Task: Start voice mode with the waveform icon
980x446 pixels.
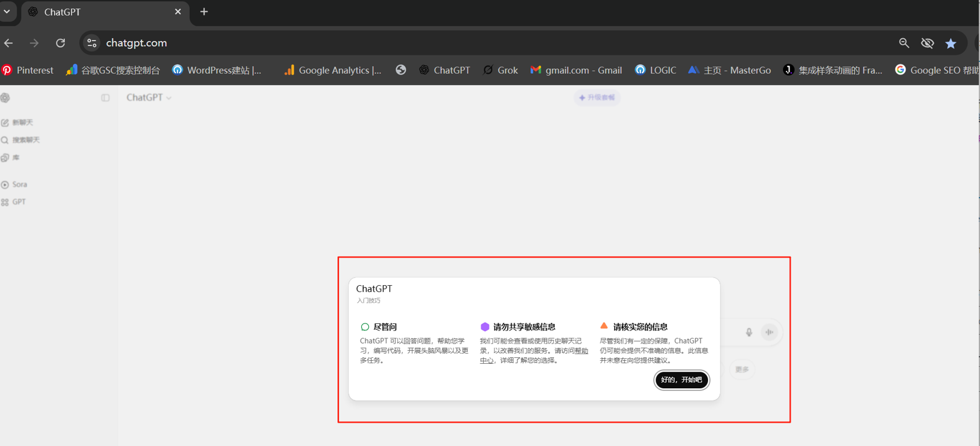Action: [x=769, y=332]
